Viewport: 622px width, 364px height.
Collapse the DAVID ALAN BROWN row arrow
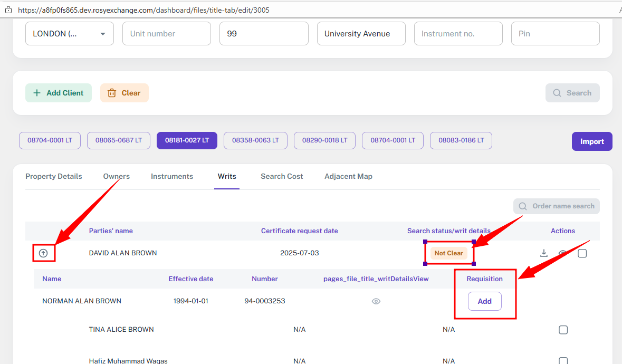[43, 253]
